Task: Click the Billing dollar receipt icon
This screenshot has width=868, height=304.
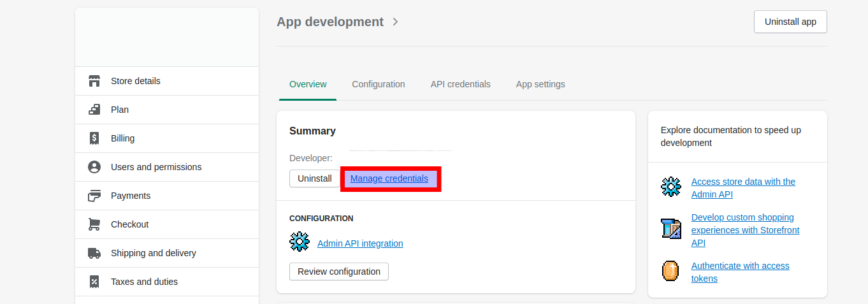Action: click(94, 138)
